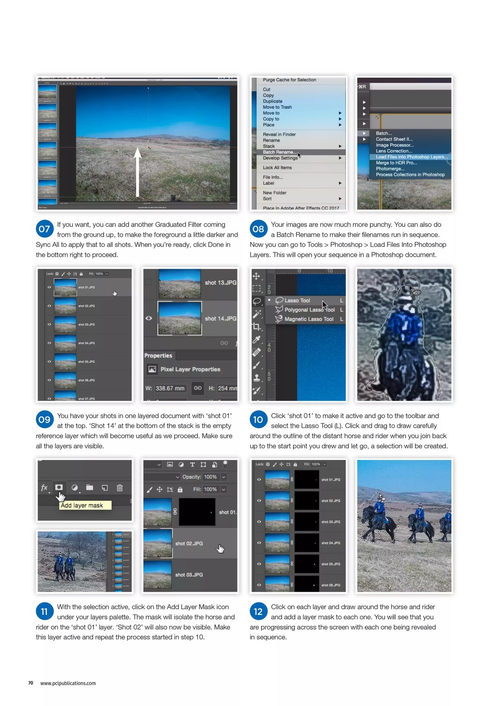Click the trash delete layer icon
The width and height of the screenshot is (500, 706).
[x=119, y=488]
